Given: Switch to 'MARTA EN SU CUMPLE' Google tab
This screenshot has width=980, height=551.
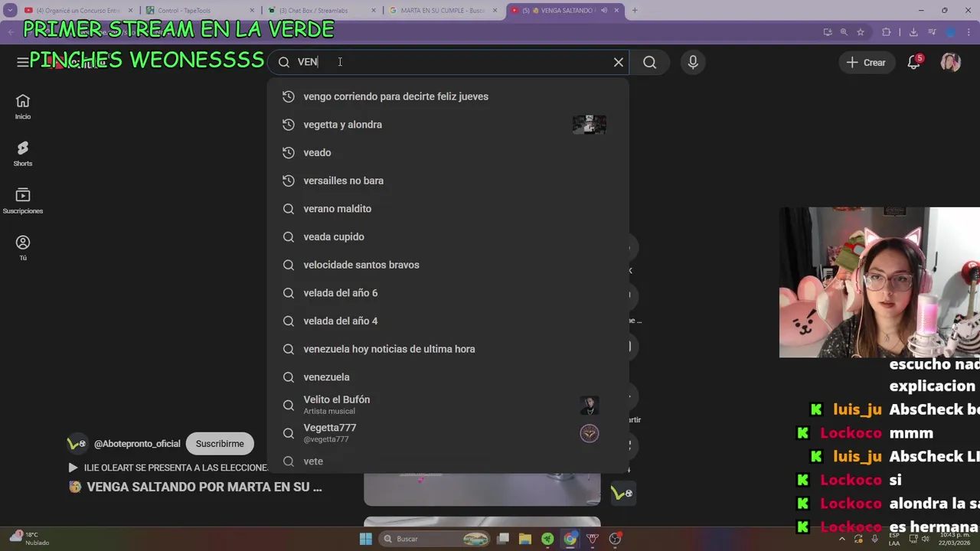Looking at the screenshot, I should (x=443, y=11).
